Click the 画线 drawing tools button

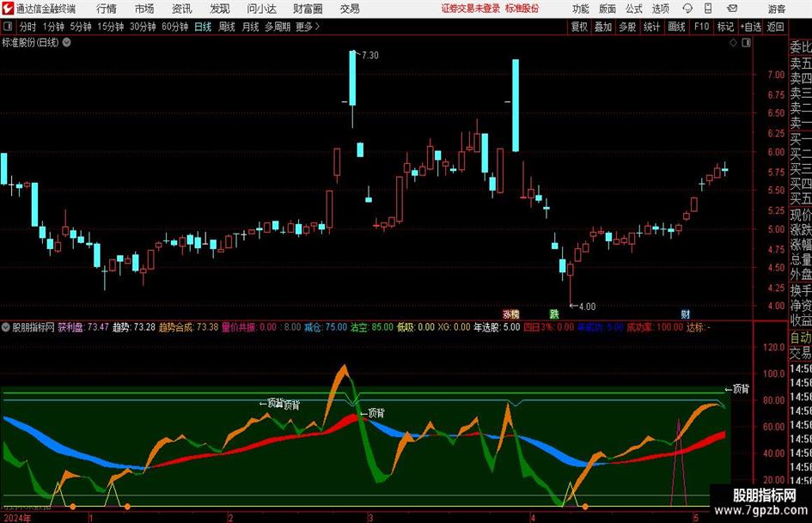[x=677, y=27]
